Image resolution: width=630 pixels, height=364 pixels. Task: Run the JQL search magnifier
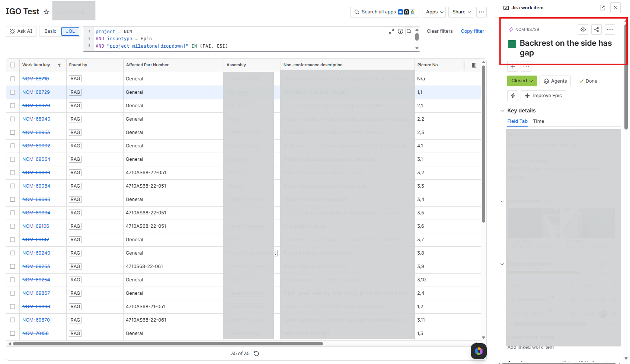point(409,31)
